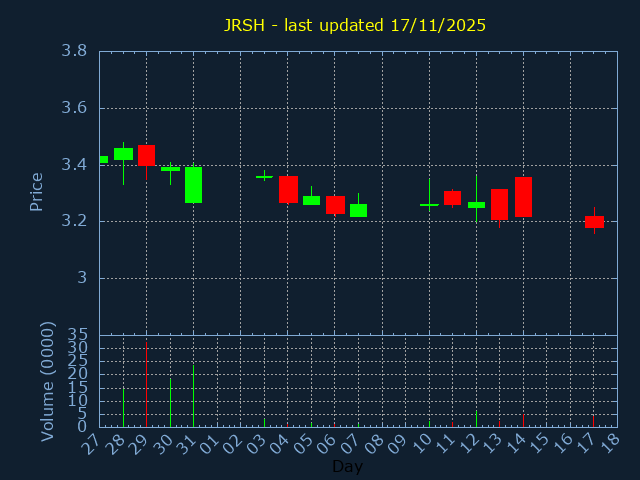Image resolution: width=640 pixels, height=480 pixels.
Task: Select the red candlestick on day 13
Action: pyautogui.click(x=499, y=204)
